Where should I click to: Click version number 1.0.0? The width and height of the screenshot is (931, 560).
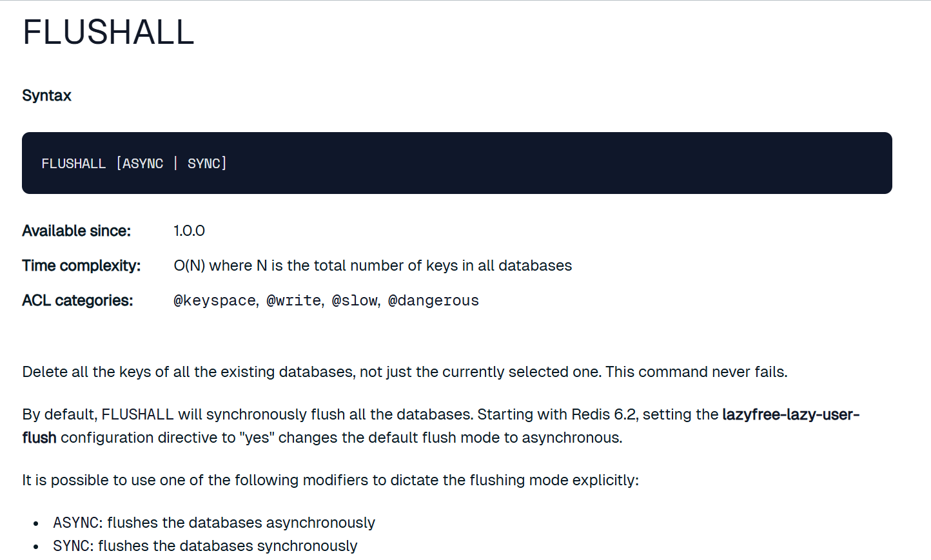point(189,231)
